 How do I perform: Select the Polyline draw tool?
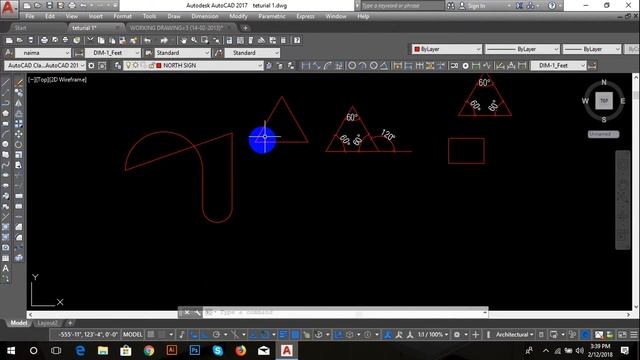point(5,103)
